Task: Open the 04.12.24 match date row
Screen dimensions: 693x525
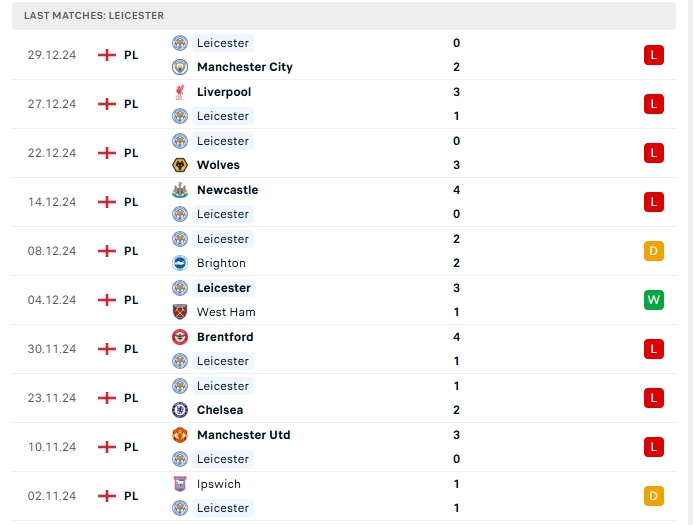Action: point(52,300)
